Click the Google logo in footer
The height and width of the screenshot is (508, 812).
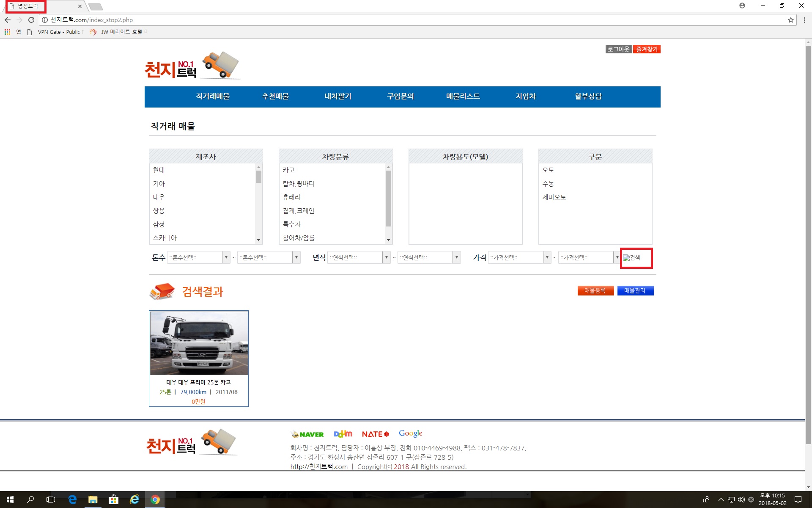pyautogui.click(x=411, y=433)
